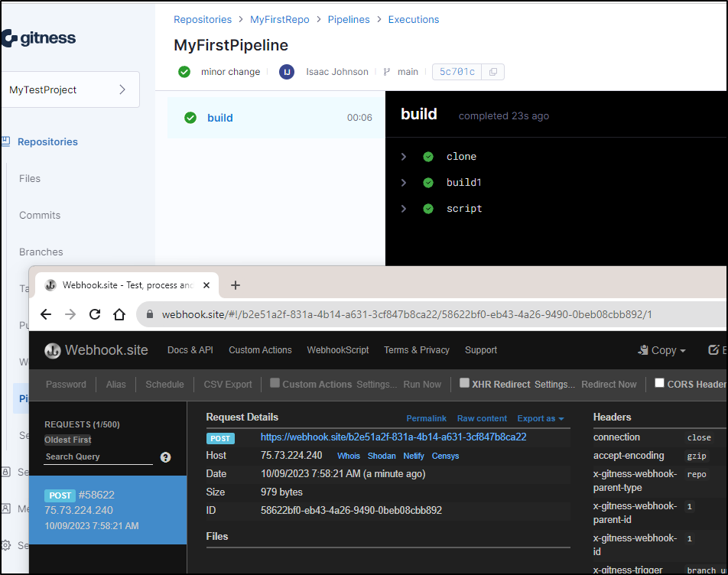
Task: Click the Repositories book icon in sidebar
Action: 6,141
